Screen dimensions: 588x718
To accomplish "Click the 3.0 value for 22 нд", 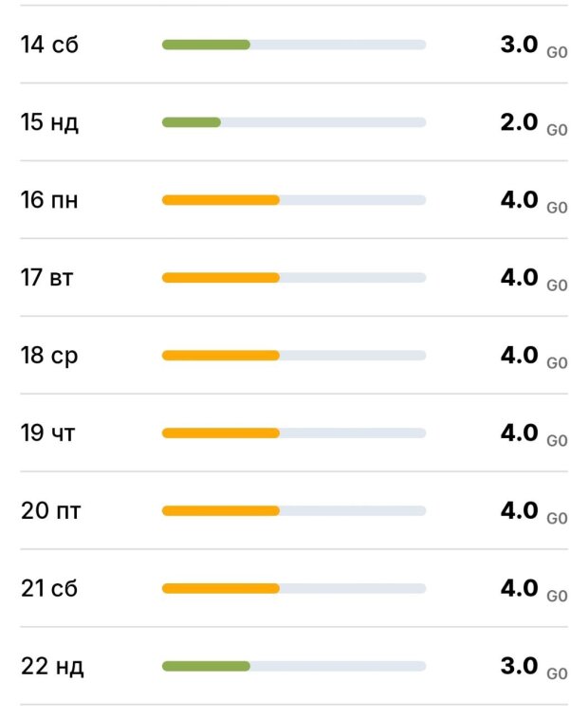I will tap(519, 667).
